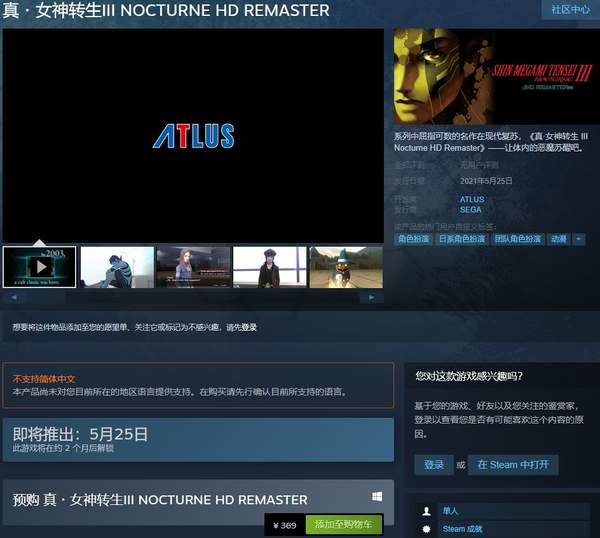
Task: Click the plus icon to add tags
Action: tap(579, 239)
